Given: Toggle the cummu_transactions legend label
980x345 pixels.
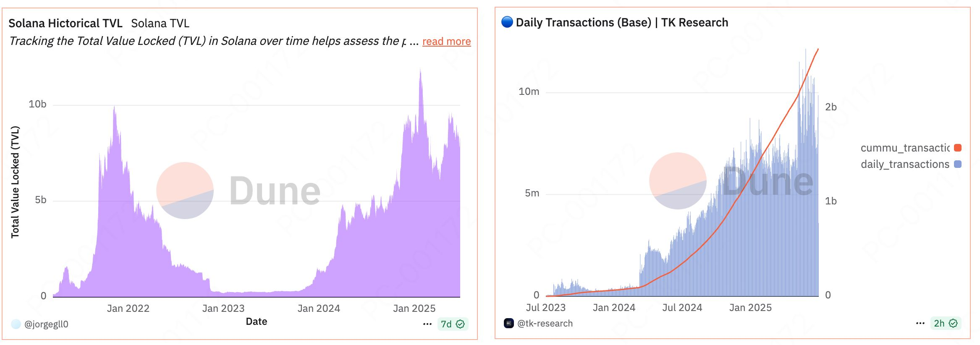Looking at the screenshot, I should [x=904, y=148].
